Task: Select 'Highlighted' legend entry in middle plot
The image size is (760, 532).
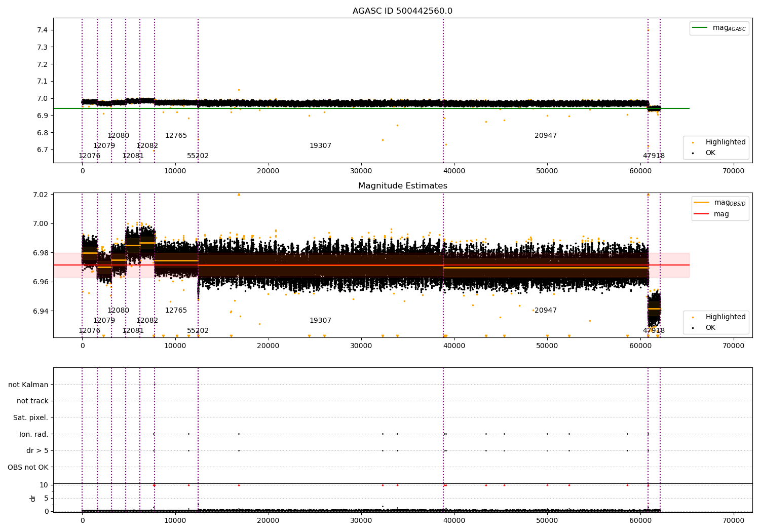Action: click(x=726, y=317)
